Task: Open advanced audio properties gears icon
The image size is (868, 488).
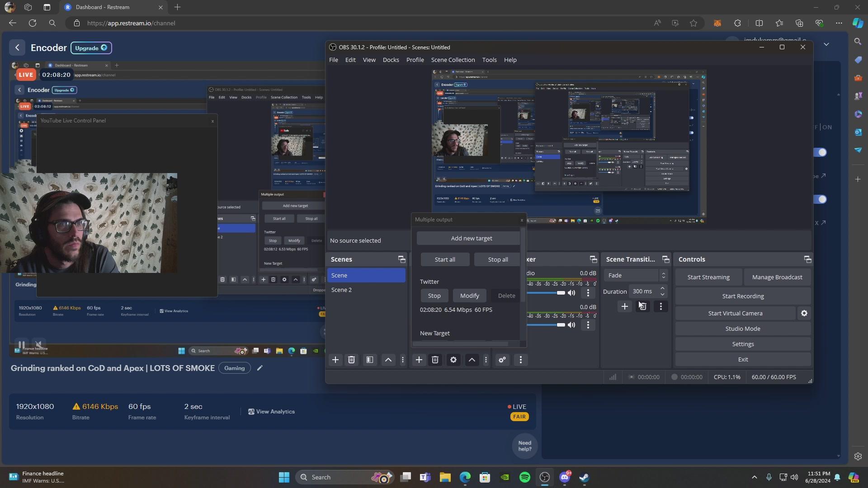Action: (x=502, y=360)
